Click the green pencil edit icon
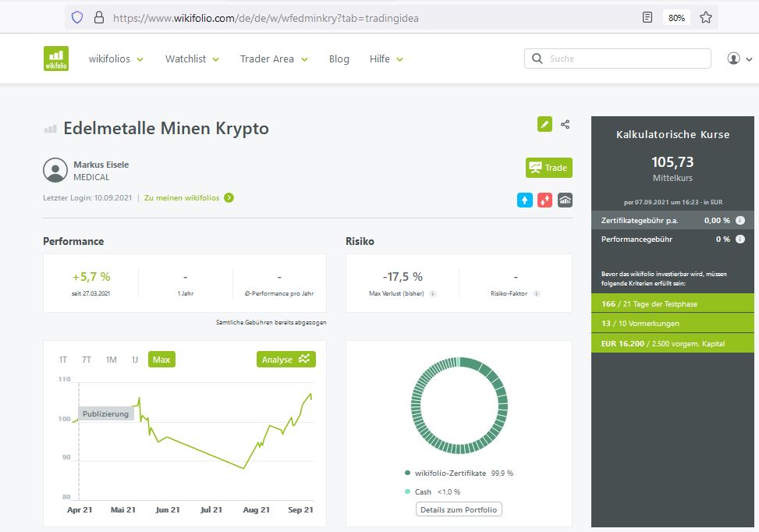759x532 pixels. pyautogui.click(x=544, y=124)
